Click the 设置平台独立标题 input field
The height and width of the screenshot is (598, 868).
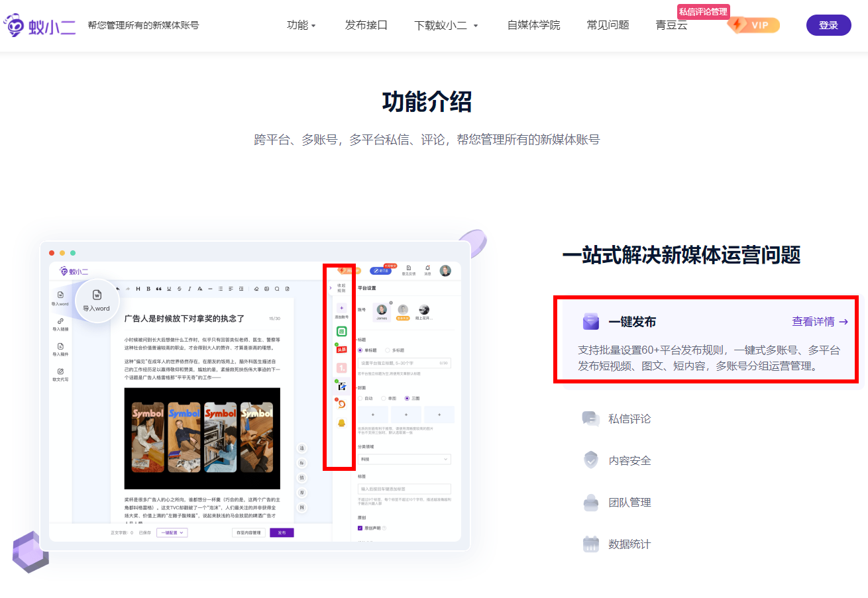pyautogui.click(x=404, y=363)
